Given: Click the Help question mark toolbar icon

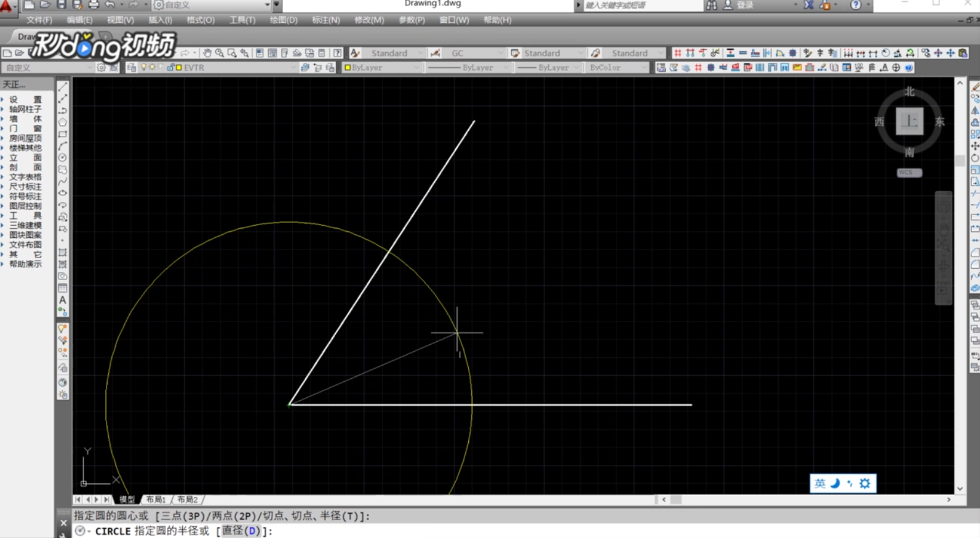Looking at the screenshot, I should click(x=337, y=53).
